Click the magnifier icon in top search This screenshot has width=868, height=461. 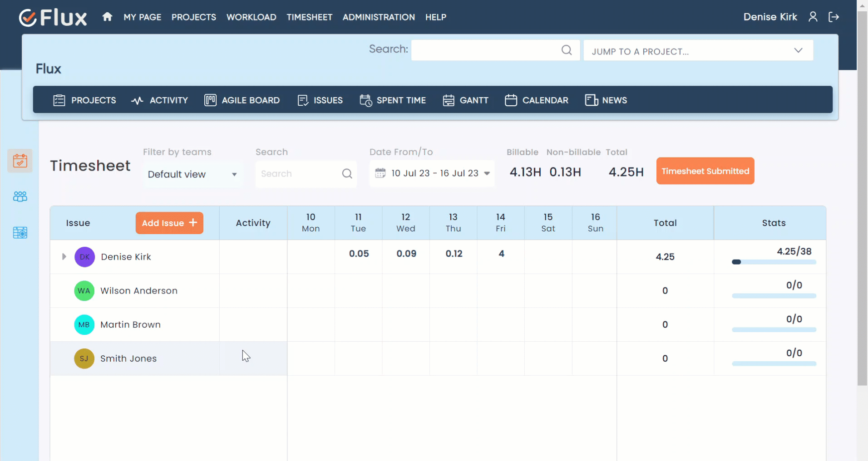pyautogui.click(x=566, y=50)
